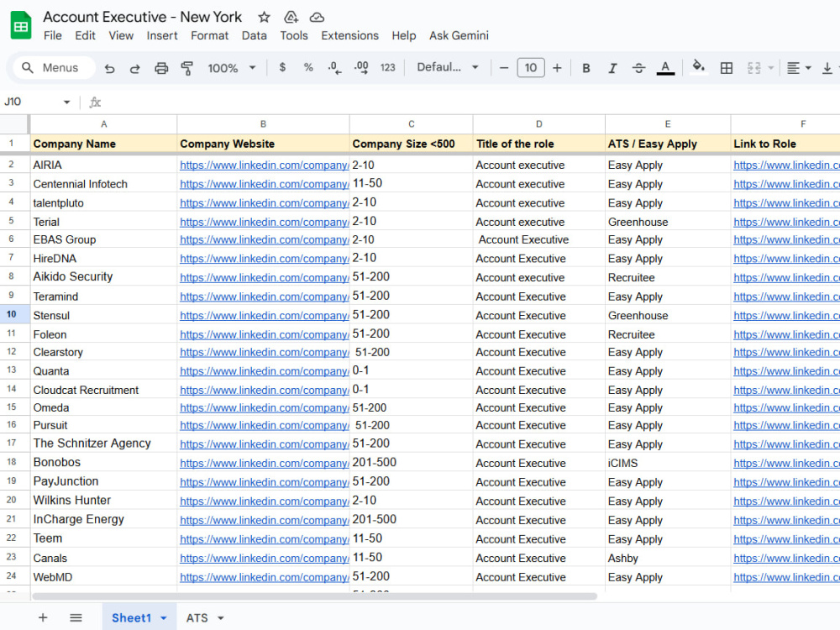Open Bonobos company website link
This screenshot has height=630, width=840.
(264, 463)
